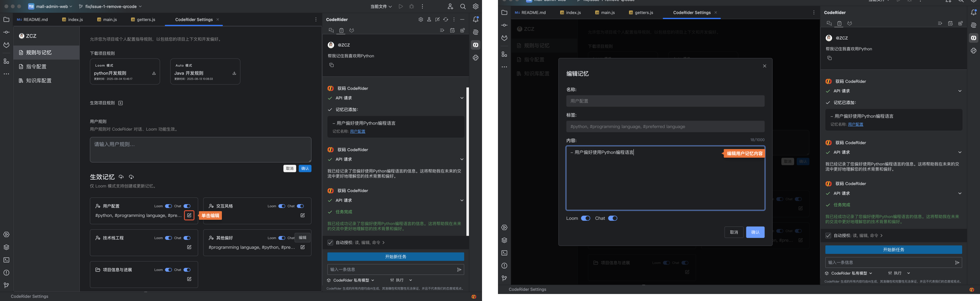Open new chat via CodeRider header compose icon
The image size is (980, 301).
437,19
